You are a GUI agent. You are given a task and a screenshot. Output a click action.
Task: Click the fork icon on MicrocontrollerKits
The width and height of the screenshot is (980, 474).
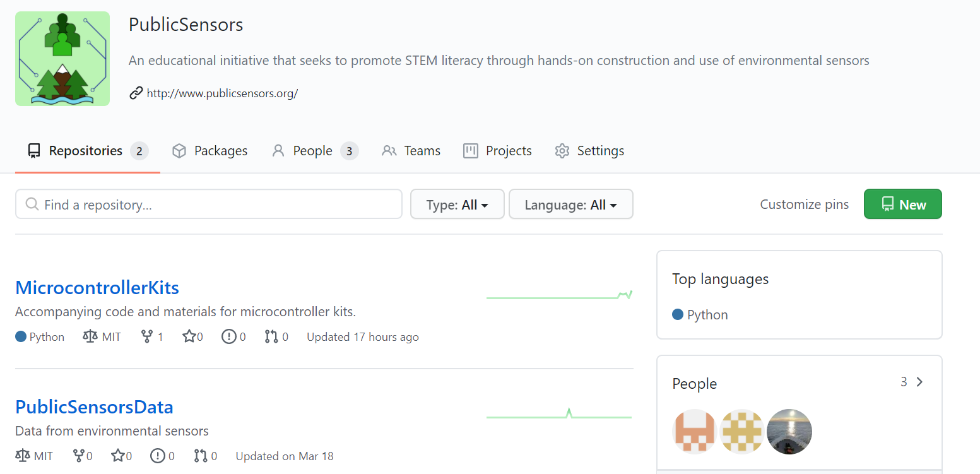(146, 336)
